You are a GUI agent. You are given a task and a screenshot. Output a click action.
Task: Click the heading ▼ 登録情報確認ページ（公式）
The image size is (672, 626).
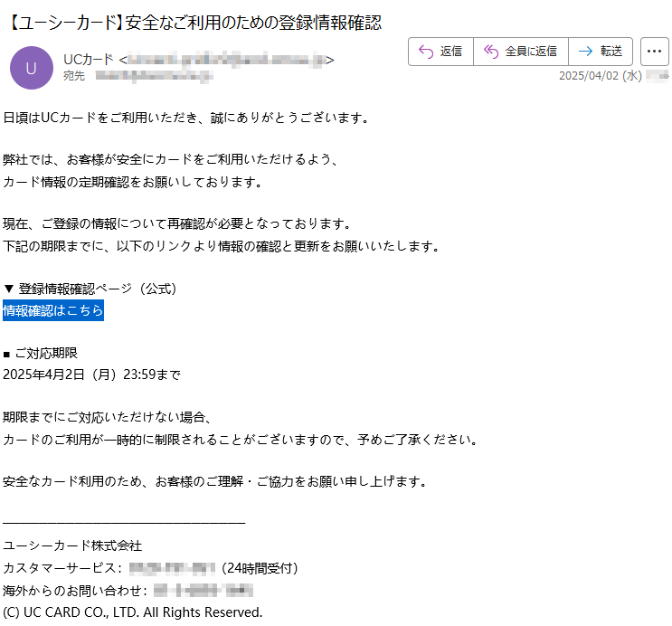click(90, 289)
